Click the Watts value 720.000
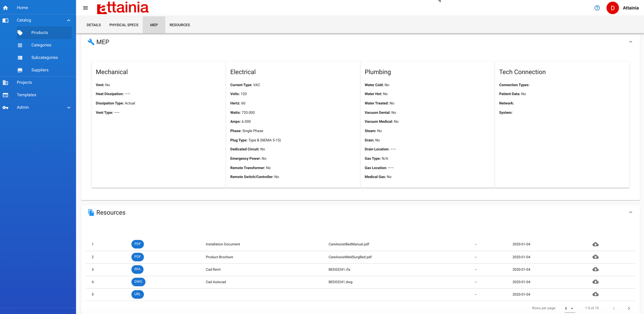 tap(248, 113)
